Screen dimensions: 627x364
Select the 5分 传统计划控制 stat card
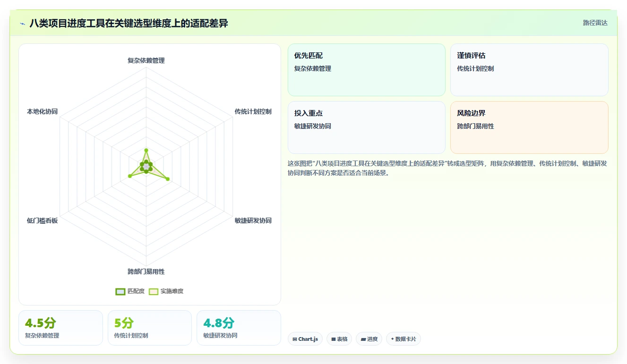[x=150, y=328]
